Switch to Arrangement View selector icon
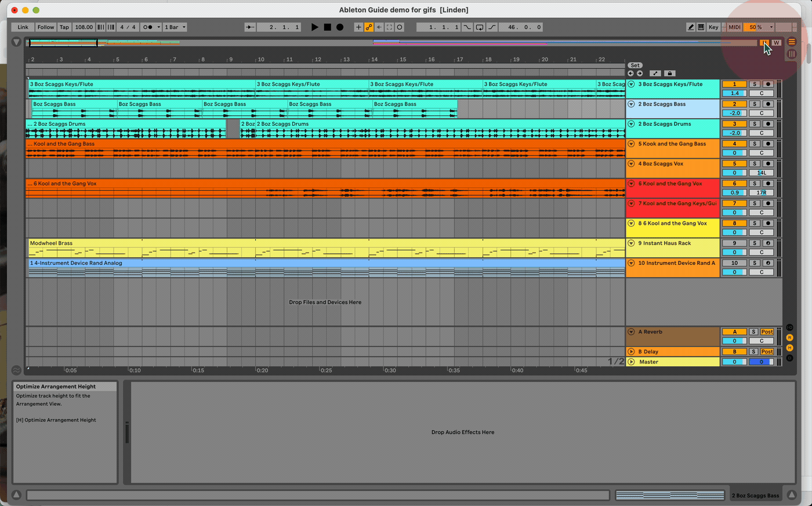This screenshot has height=506, width=812. (x=792, y=42)
